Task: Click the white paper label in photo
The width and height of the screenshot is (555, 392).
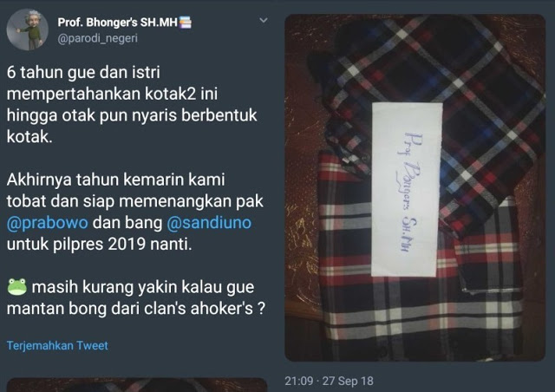Action: 407,189
